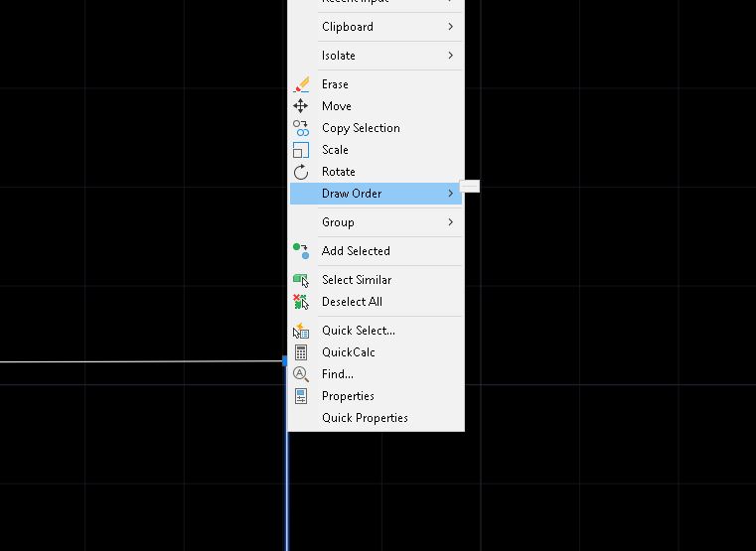This screenshot has width=756, height=551.
Task: Expand the Group submenu arrow
Action: (x=450, y=222)
